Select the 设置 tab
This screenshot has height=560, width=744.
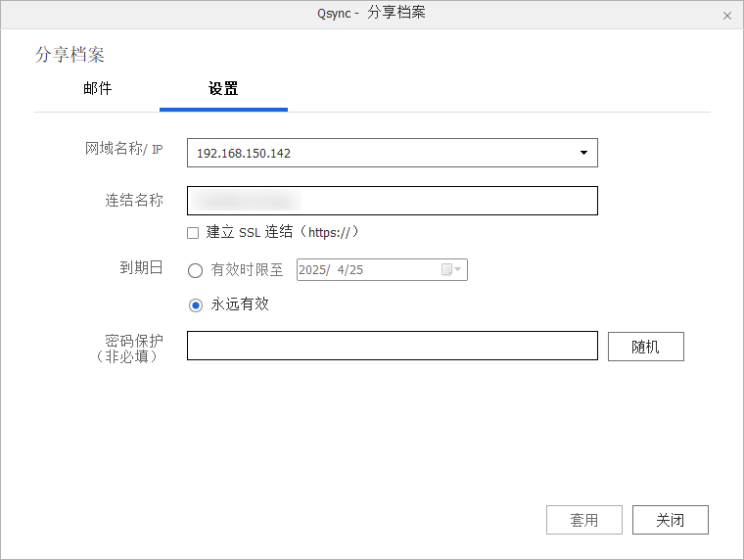(223, 89)
